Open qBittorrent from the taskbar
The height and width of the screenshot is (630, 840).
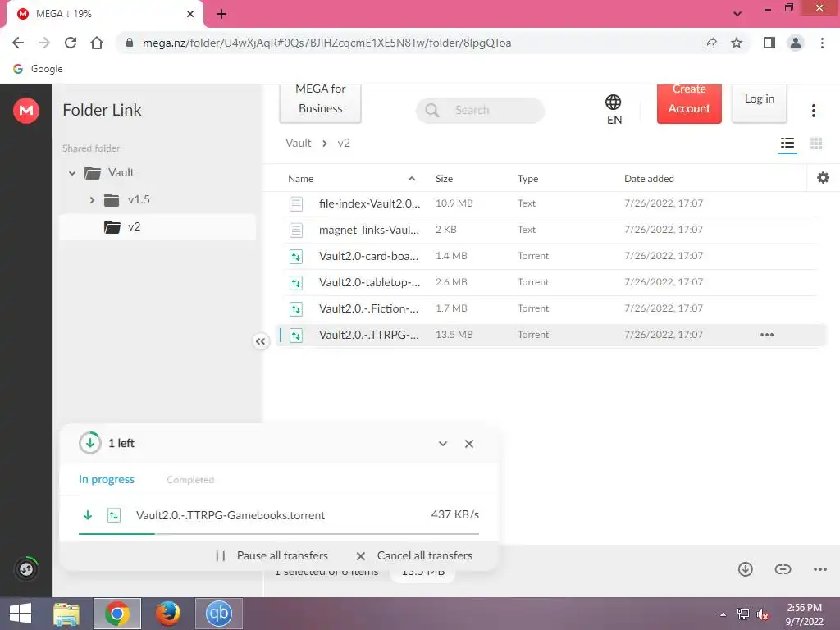click(218, 614)
